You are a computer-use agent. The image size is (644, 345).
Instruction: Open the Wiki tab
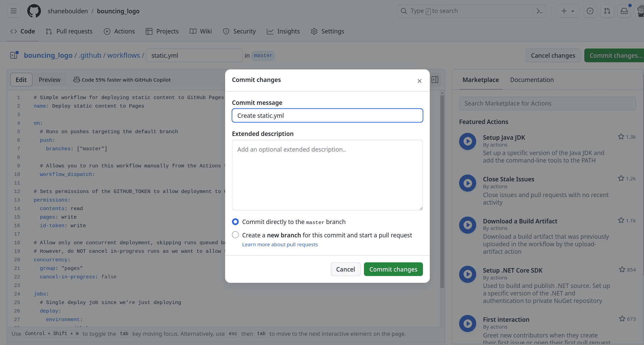201,31
